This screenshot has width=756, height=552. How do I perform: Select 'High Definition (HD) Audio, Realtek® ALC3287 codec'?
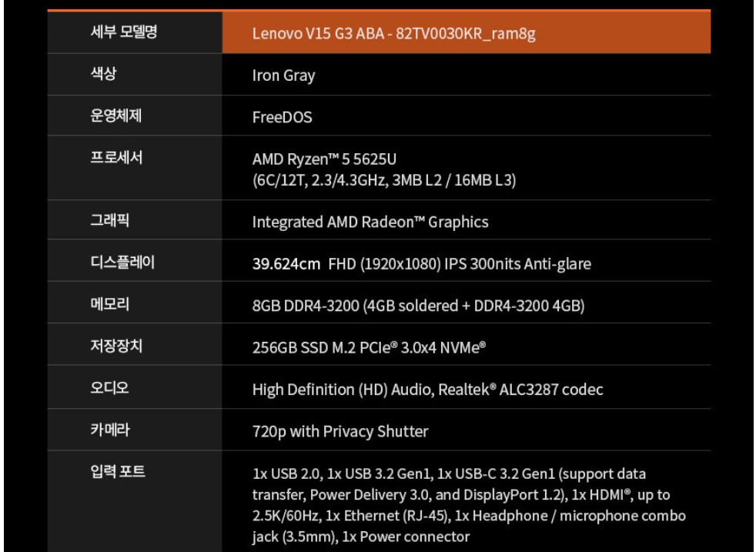point(428,390)
